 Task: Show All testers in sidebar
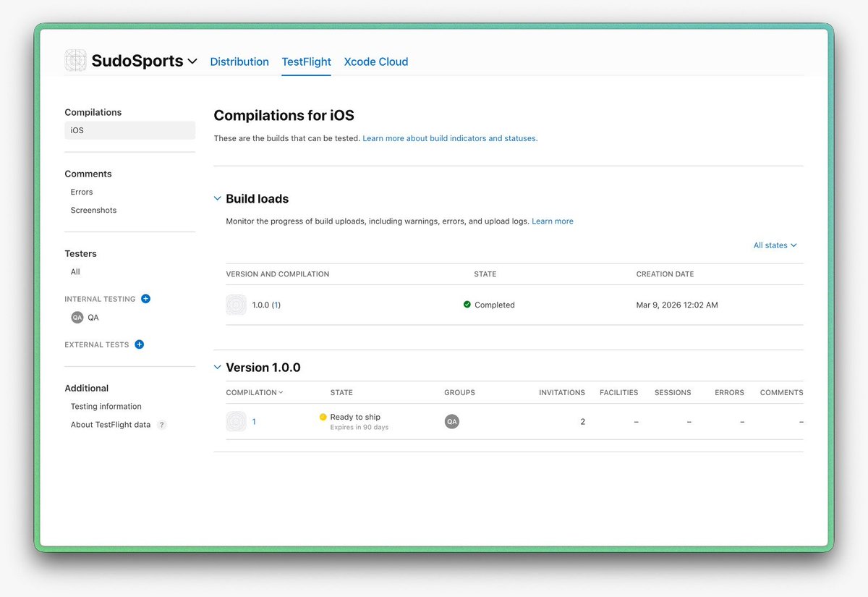coord(75,271)
